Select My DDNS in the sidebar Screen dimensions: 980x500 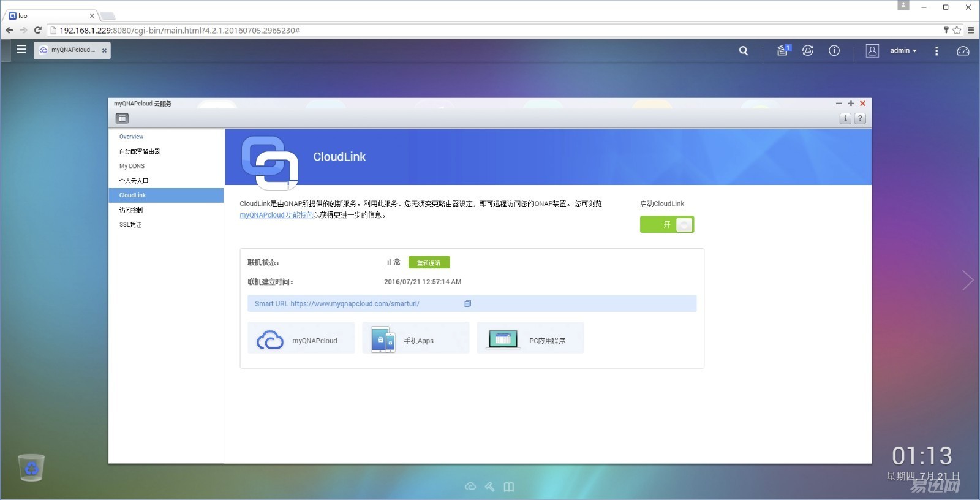(132, 166)
